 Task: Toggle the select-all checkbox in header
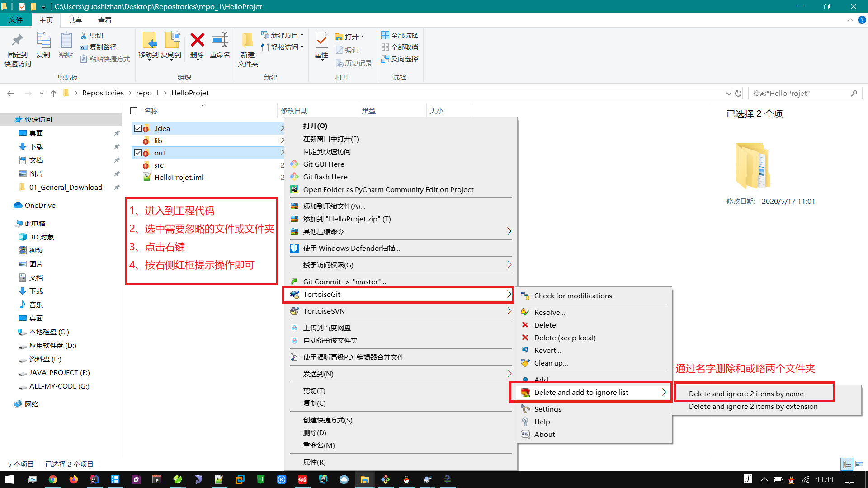pyautogui.click(x=134, y=111)
